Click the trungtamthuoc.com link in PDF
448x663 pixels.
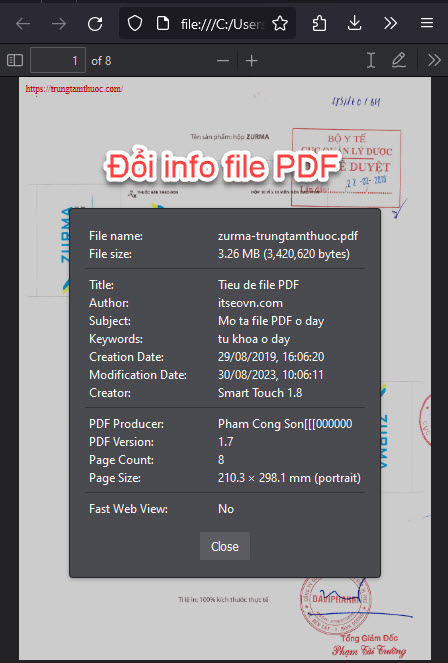tap(74, 89)
